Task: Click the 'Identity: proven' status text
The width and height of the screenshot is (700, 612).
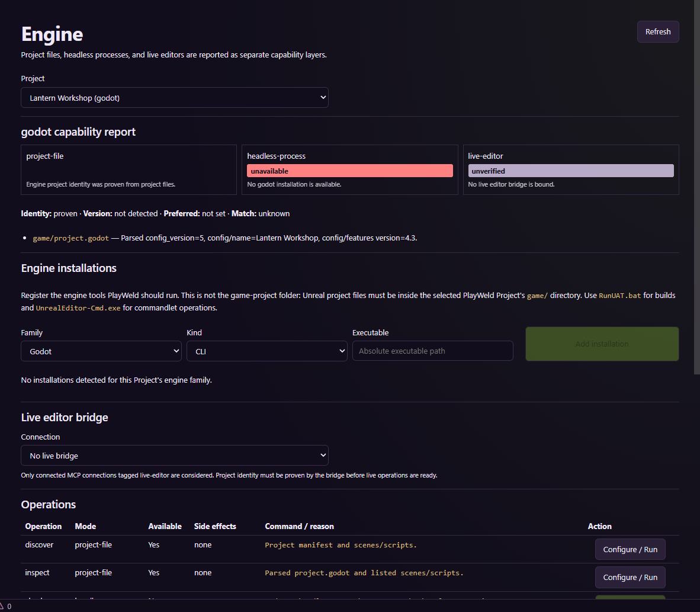Action: coord(49,213)
